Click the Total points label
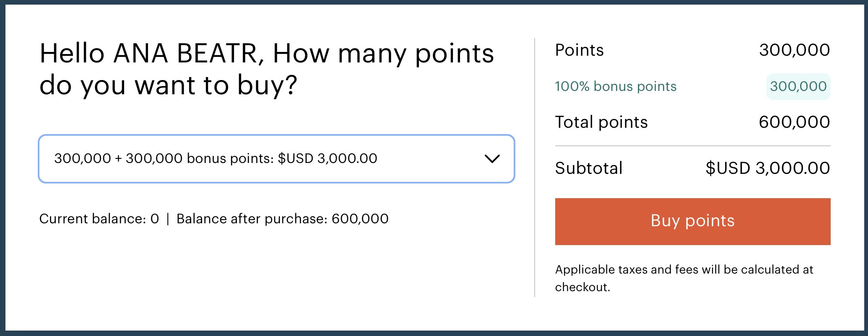The height and width of the screenshot is (336, 868). pyautogui.click(x=601, y=122)
